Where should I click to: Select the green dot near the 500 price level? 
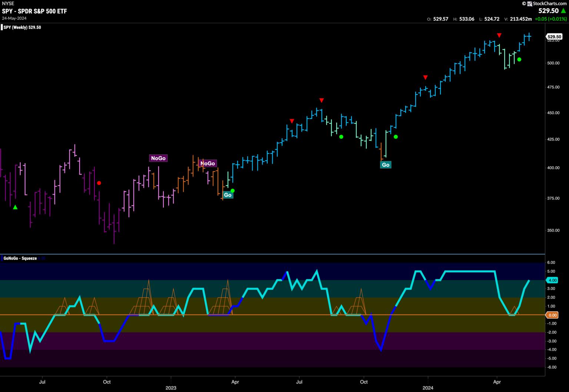[x=519, y=59]
